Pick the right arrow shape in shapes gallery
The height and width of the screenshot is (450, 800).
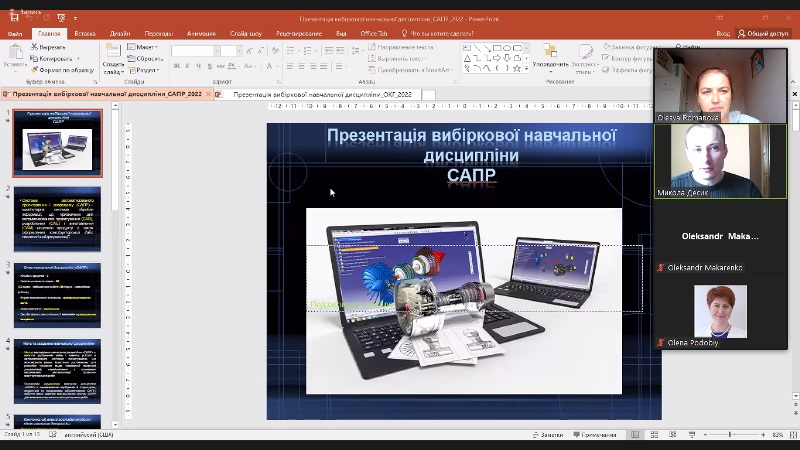click(x=497, y=58)
